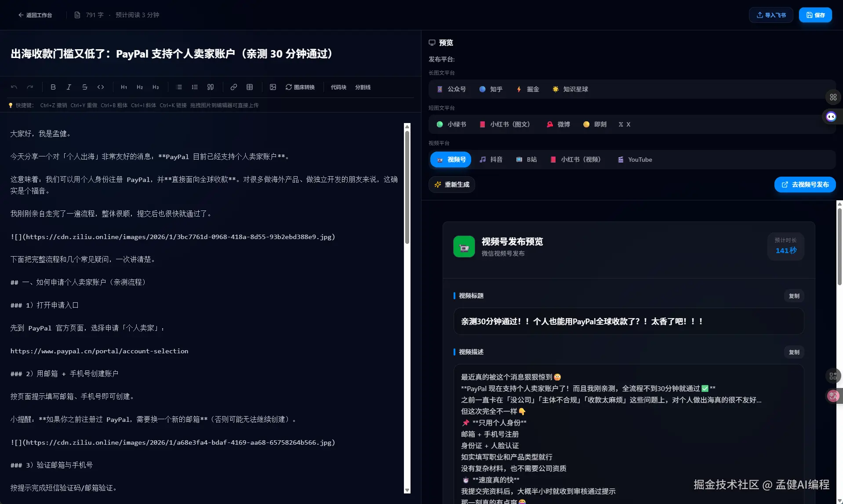This screenshot has width=843, height=504.
Task: Click the floating translate icon at right edge
Action: pos(833,396)
